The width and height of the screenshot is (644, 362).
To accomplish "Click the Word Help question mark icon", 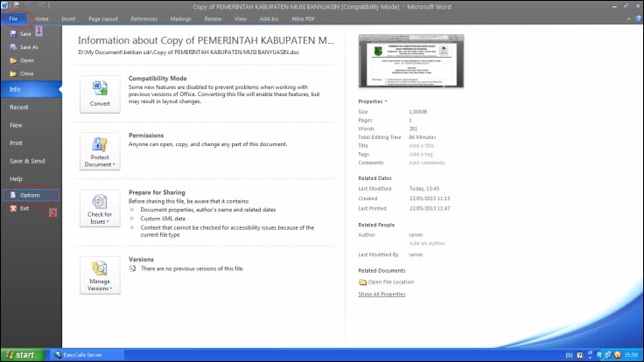I will coord(638,19).
